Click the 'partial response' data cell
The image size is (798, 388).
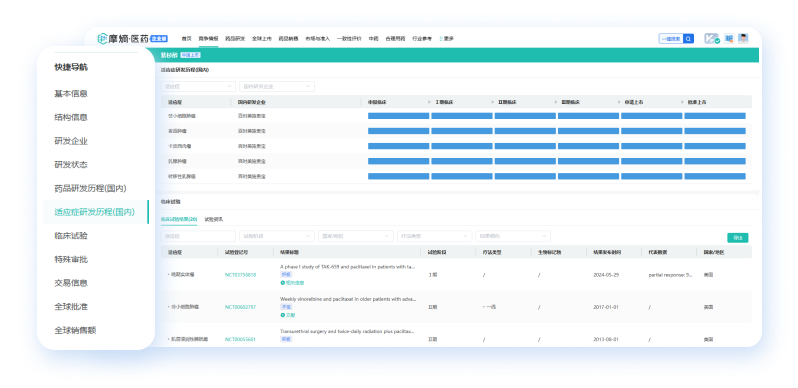tap(671, 275)
